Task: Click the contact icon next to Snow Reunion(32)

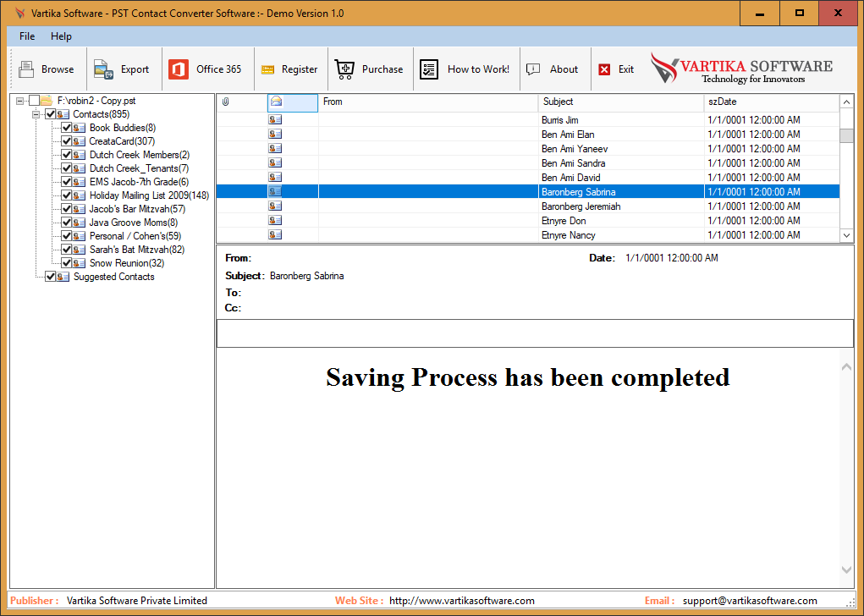Action: pos(80,263)
